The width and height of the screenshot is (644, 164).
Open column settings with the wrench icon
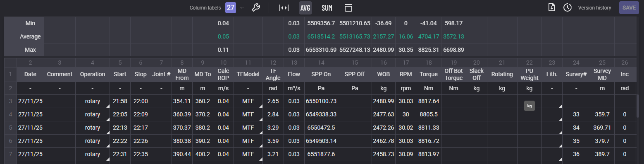coord(256,7)
